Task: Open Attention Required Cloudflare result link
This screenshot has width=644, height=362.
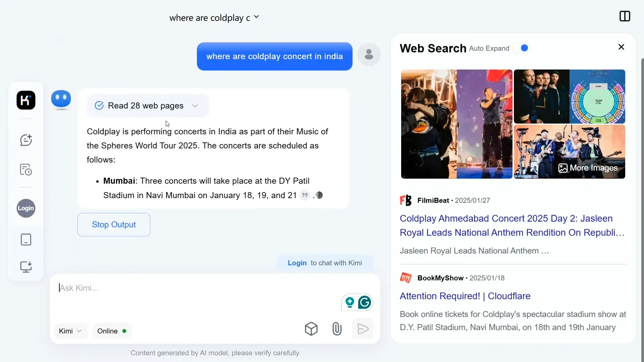Action: tap(465, 296)
